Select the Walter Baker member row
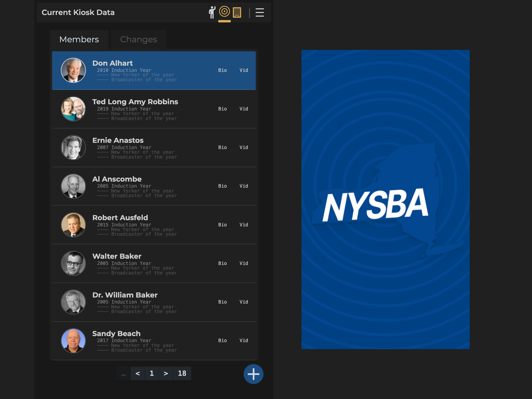 154,263
